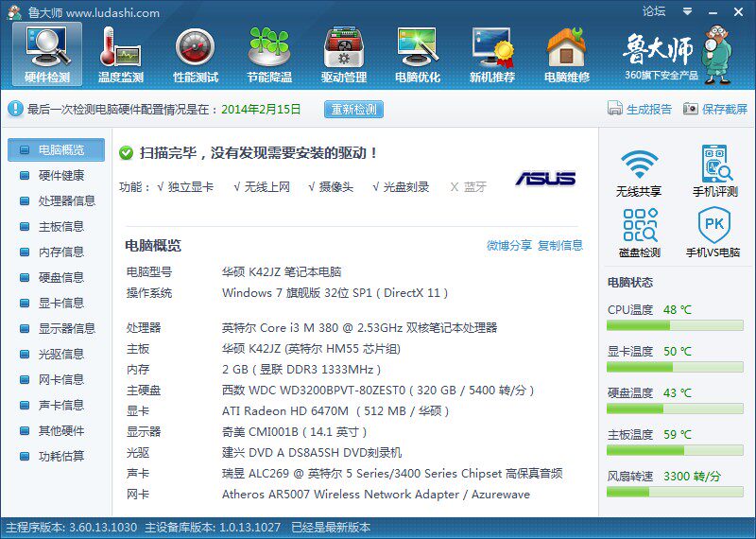Click the 主程序版本 3.60.13.1030 status text

[x=72, y=528]
